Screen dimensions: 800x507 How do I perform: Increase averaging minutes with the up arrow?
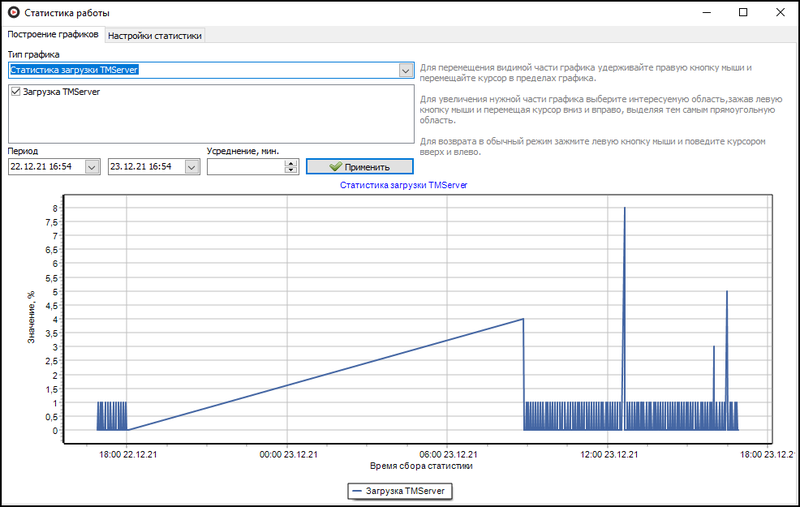pyautogui.click(x=291, y=163)
